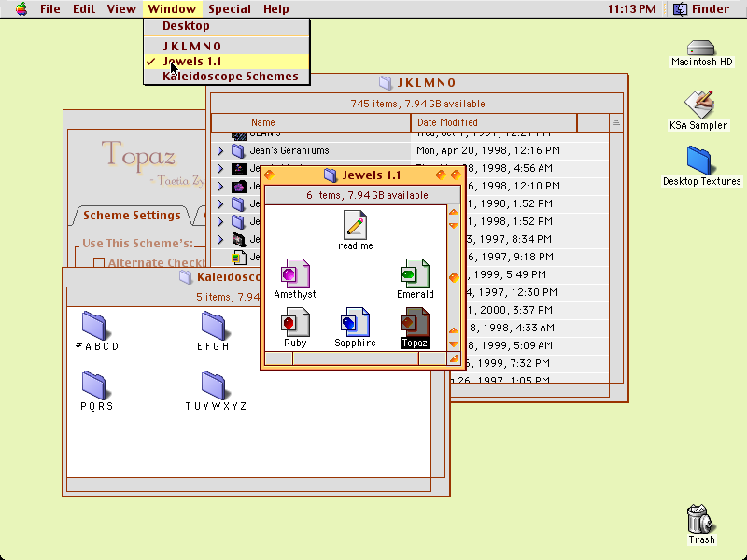Viewport: 747px width, 560px height.
Task: Choose Desktop in the Window menu
Action: point(227,26)
